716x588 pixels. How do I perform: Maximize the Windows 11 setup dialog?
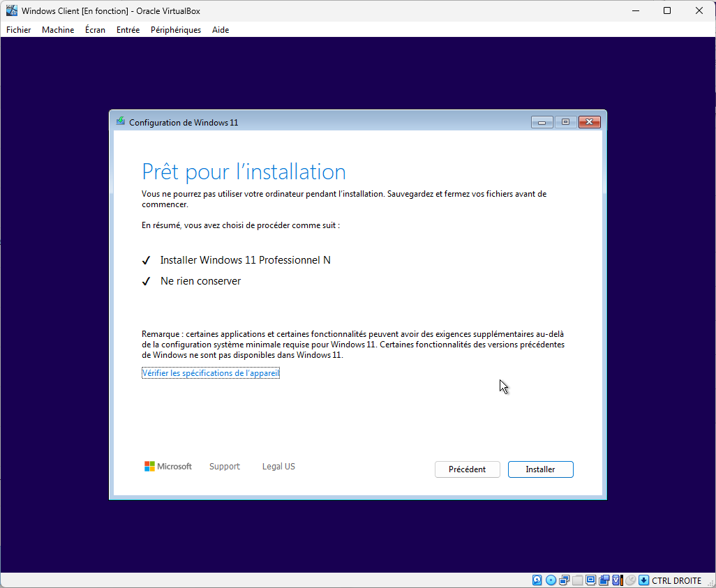(x=566, y=122)
